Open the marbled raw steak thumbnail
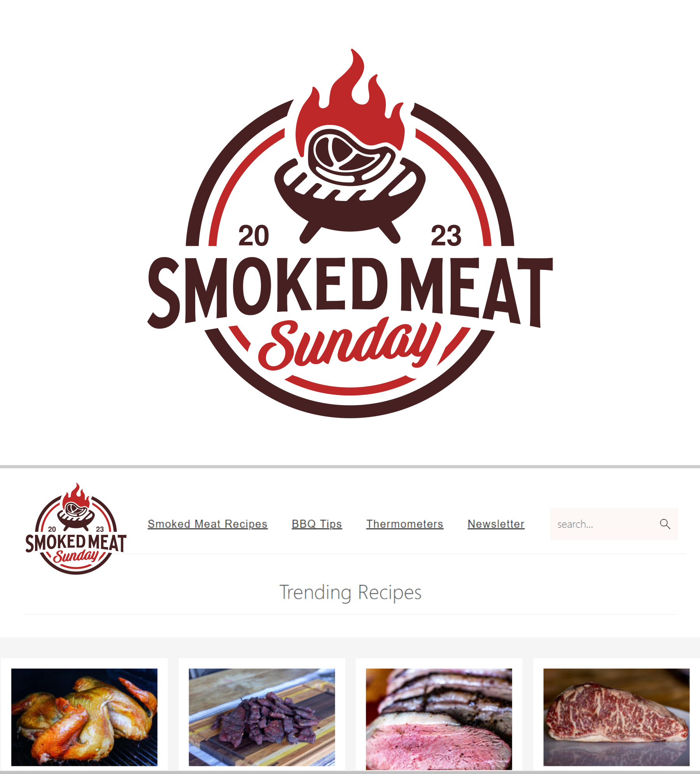 tap(616, 717)
